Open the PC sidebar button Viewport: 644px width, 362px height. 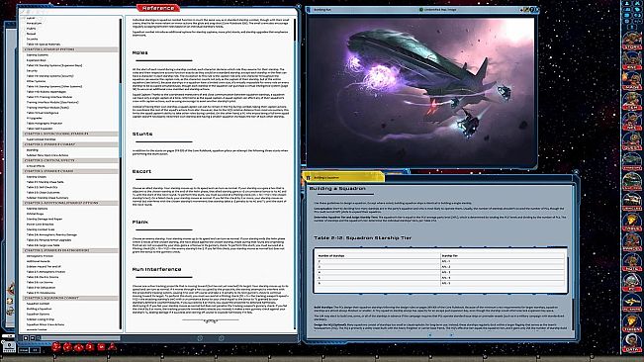pos(632,282)
